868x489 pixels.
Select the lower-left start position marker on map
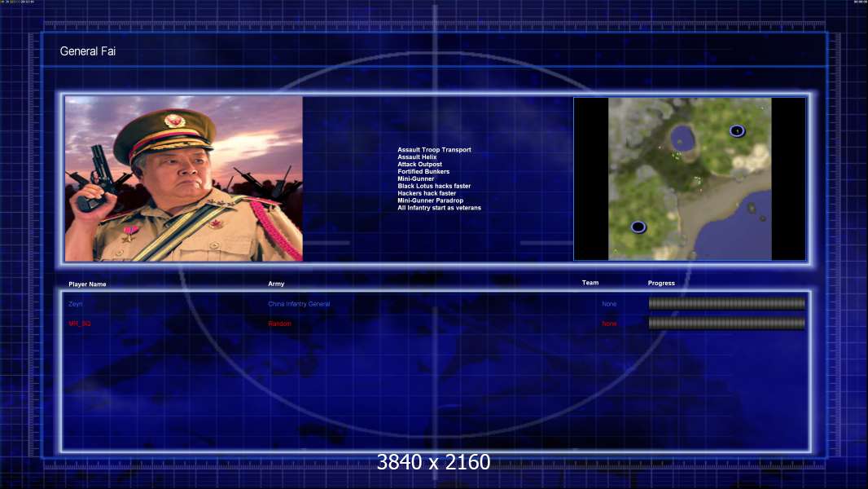pyautogui.click(x=638, y=227)
